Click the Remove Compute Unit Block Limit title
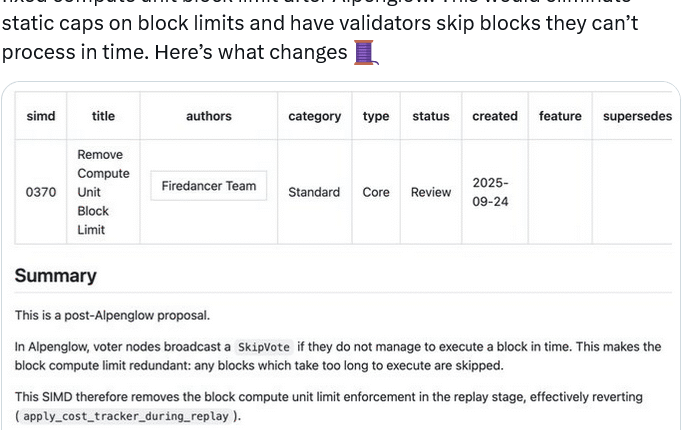Image resolution: width=685 pixels, height=430 pixels. [x=103, y=192]
